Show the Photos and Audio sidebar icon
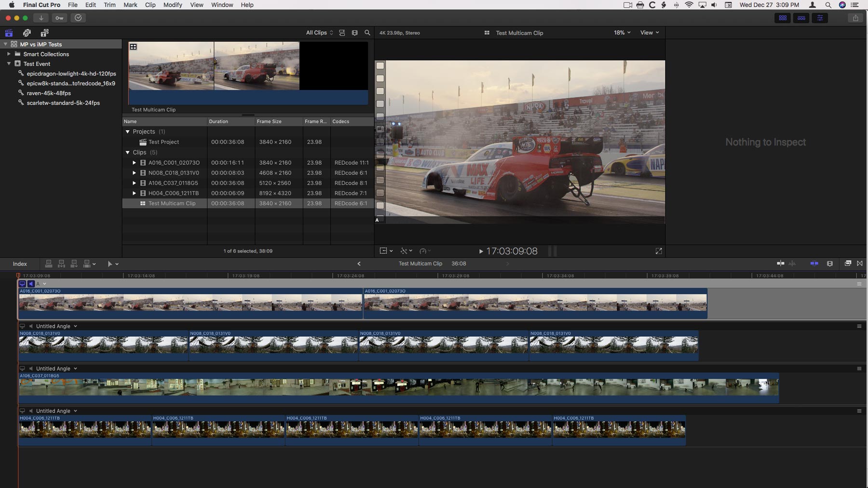The image size is (868, 488). point(27,33)
